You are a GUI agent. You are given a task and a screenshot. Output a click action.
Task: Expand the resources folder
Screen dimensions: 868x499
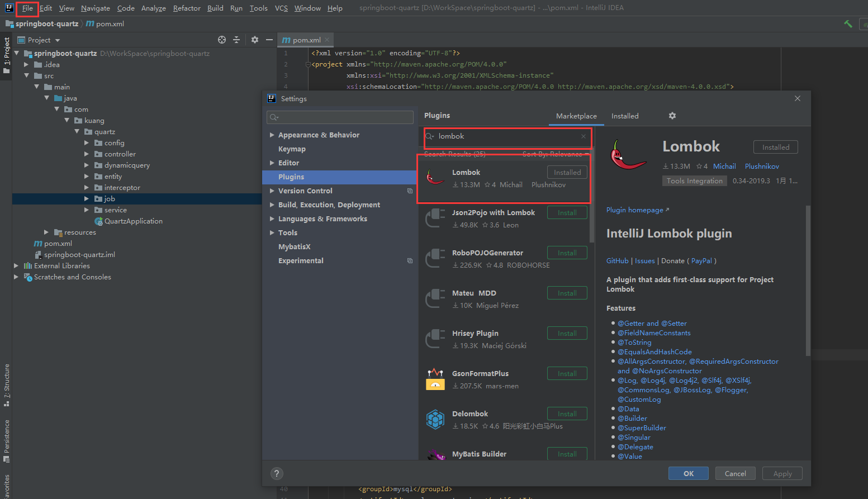click(46, 232)
